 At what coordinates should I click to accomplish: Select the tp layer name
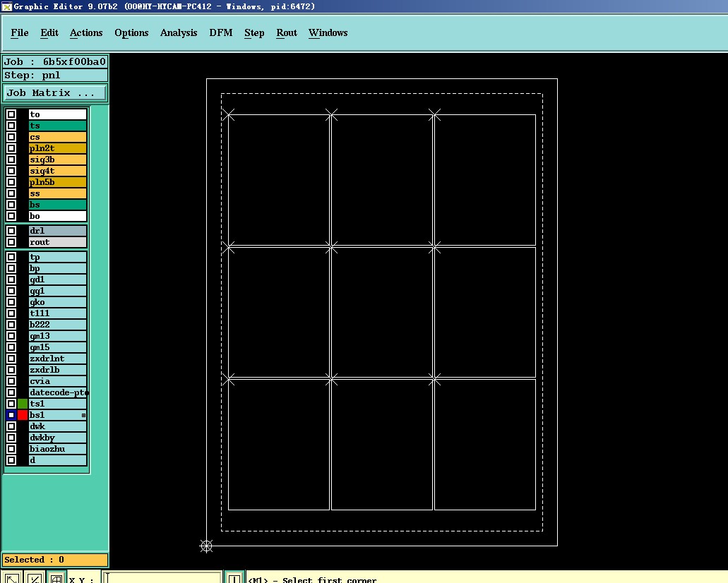click(58, 257)
